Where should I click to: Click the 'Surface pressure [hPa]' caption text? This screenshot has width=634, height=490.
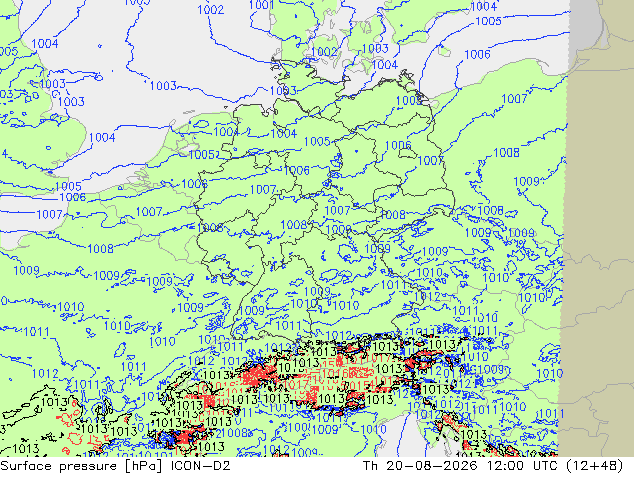pos(81,466)
